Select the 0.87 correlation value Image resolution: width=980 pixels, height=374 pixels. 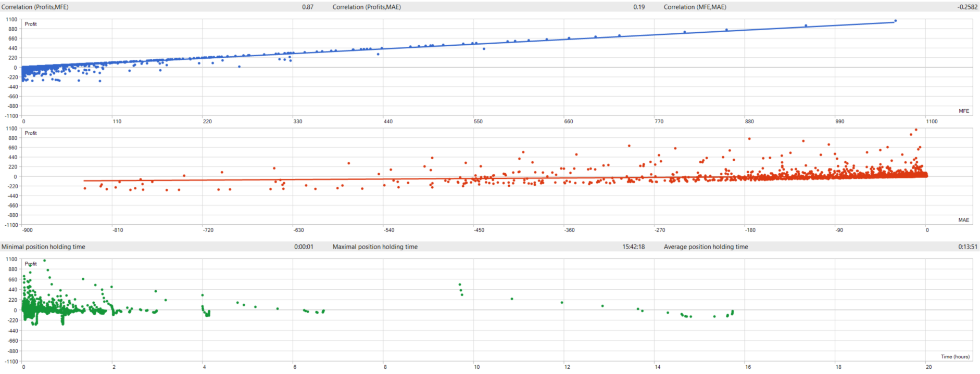308,7
